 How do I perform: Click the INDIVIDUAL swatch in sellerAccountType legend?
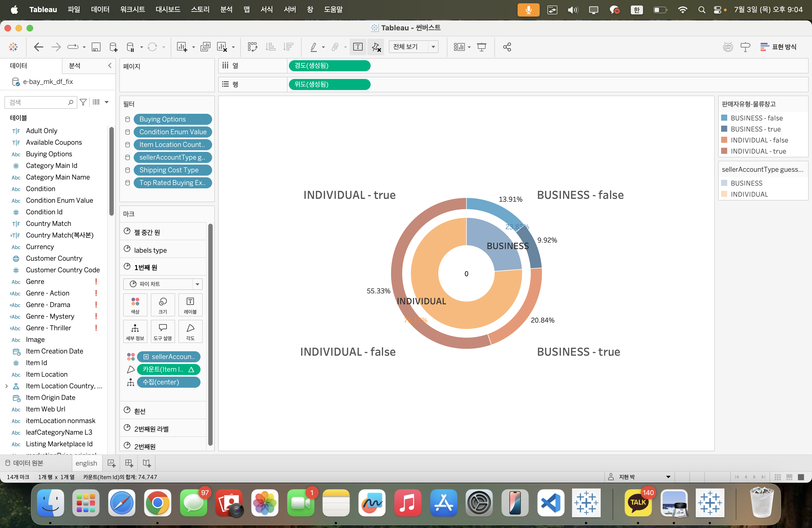click(724, 194)
